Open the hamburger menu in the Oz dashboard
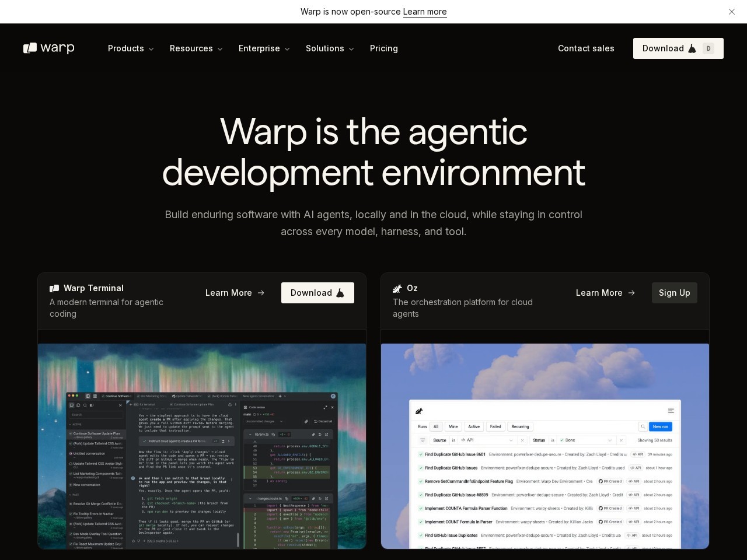 click(x=671, y=411)
